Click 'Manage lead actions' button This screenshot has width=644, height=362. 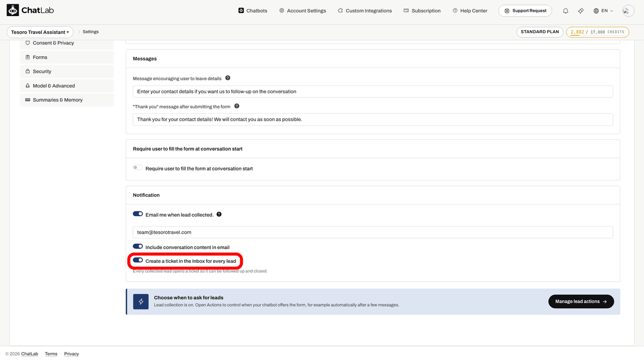[x=581, y=301]
